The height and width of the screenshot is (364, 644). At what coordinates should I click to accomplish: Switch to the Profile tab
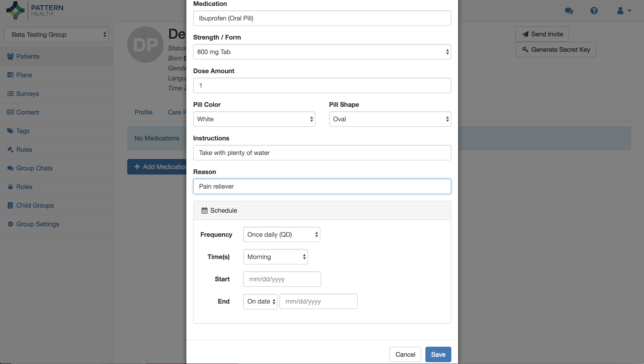tap(143, 112)
